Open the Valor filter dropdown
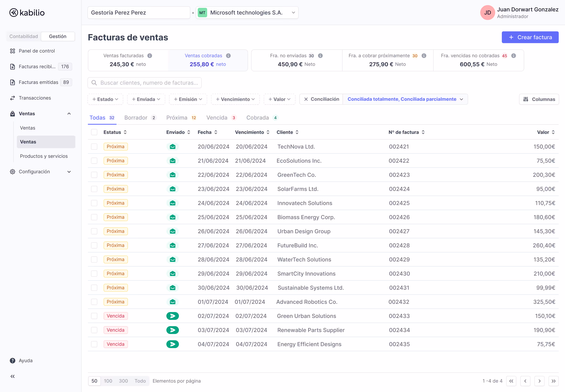Screen dimensions: 565x392 (x=280, y=99)
